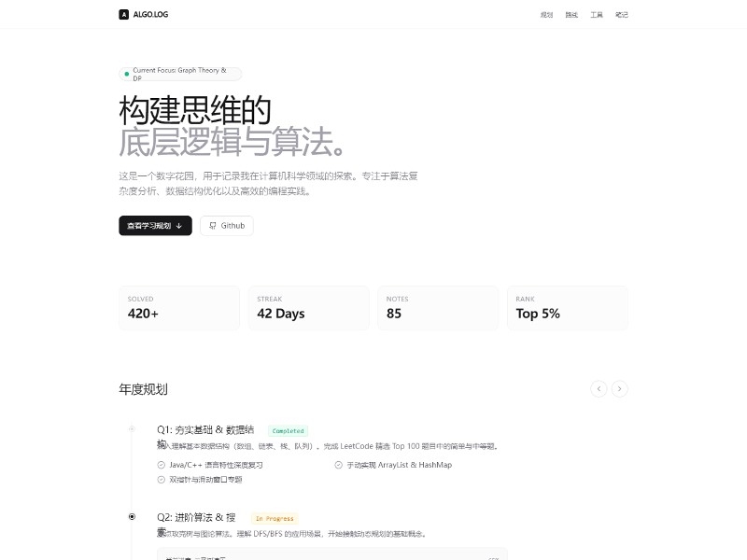747x560 pixels.
Task: Click the down arrow in 查看学习规划 button
Action: point(179,226)
